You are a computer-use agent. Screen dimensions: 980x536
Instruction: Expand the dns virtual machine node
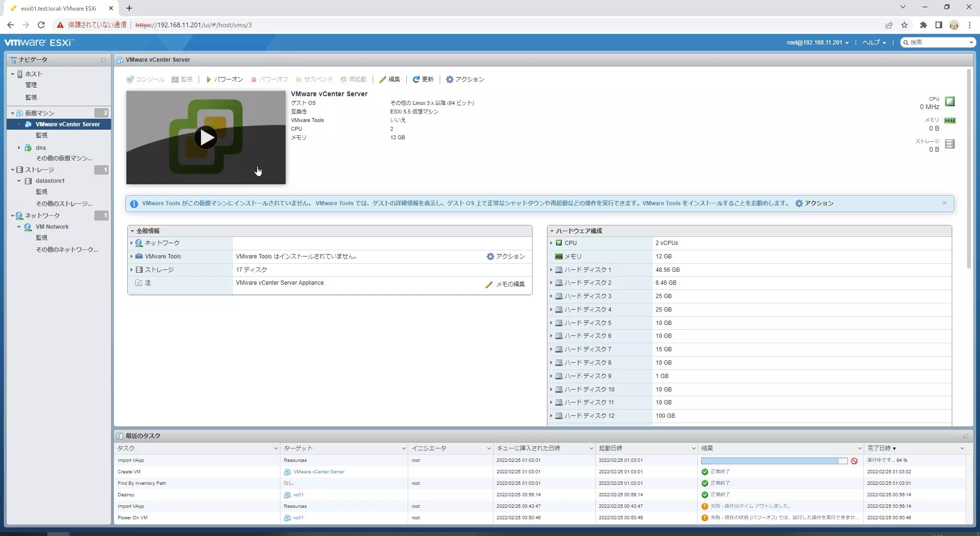[19, 148]
